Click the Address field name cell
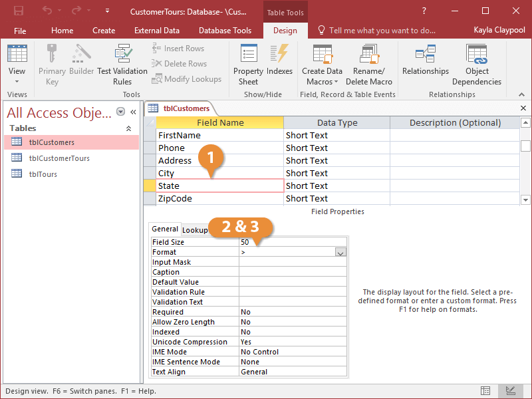Image resolution: width=532 pixels, height=399 pixels. point(219,160)
